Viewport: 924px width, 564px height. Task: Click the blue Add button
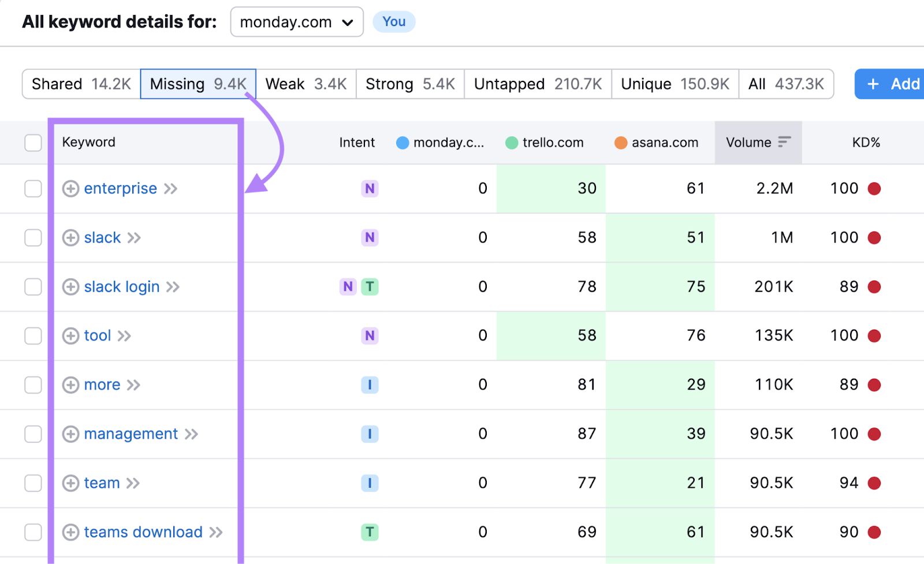point(893,84)
